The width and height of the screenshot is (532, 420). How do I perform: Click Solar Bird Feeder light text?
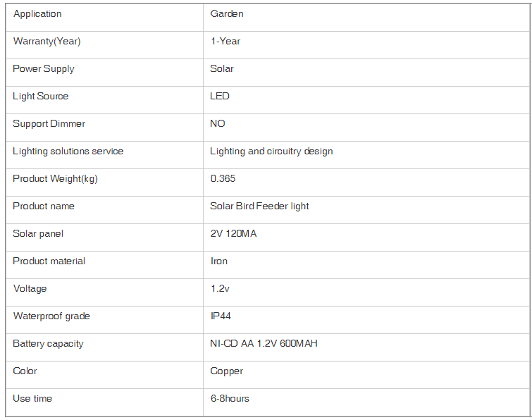point(259,206)
